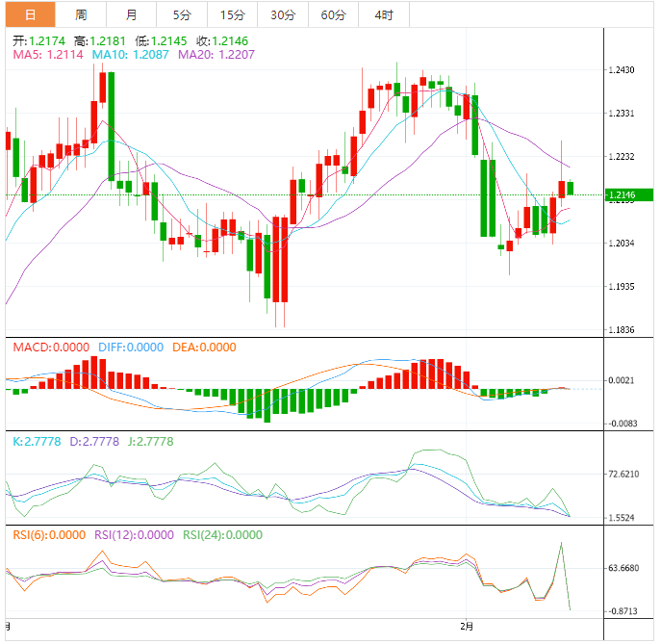This screenshot has height=644, width=661.
Task: Click the DEA value label
Action: [203, 348]
